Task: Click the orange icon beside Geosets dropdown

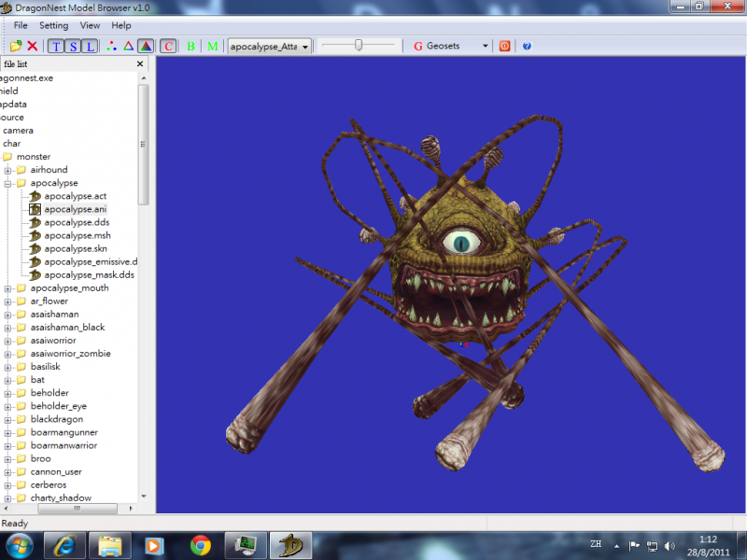Action: (504, 46)
